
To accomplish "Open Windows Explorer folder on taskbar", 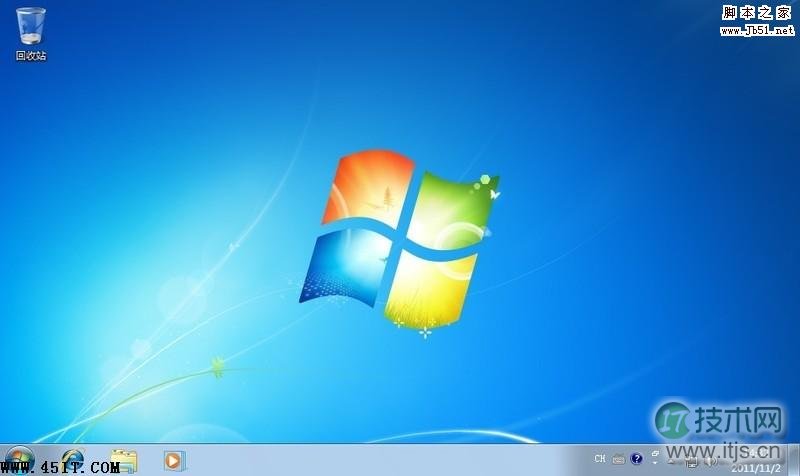I will coord(124,461).
